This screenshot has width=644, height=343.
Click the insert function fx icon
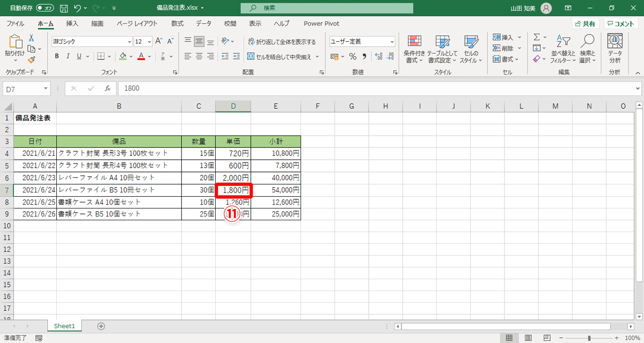coord(107,88)
